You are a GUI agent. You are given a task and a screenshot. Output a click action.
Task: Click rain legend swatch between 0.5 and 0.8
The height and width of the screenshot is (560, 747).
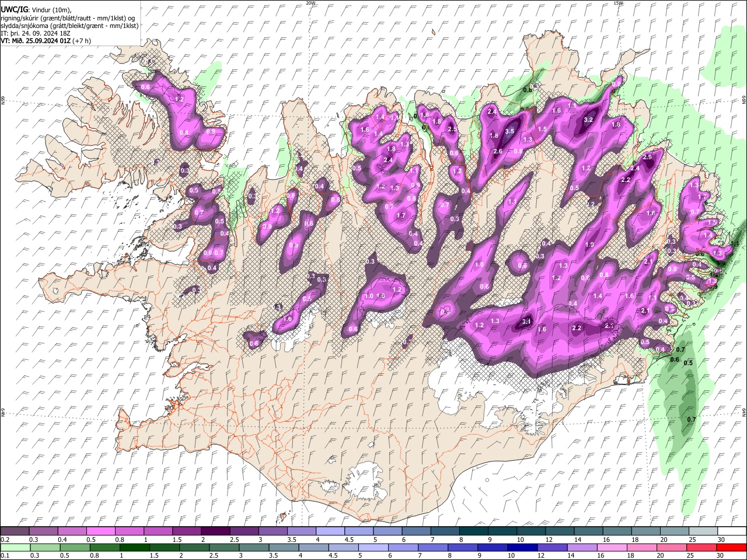pyautogui.click(x=75, y=547)
